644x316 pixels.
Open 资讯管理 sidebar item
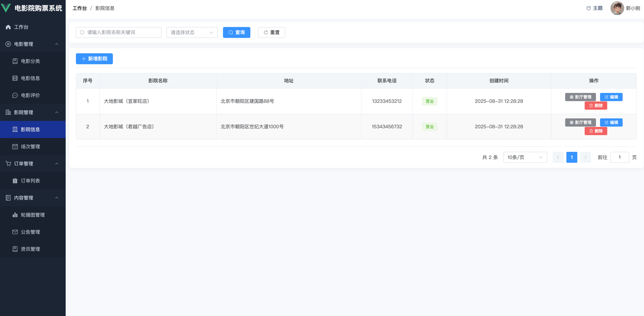(x=30, y=249)
